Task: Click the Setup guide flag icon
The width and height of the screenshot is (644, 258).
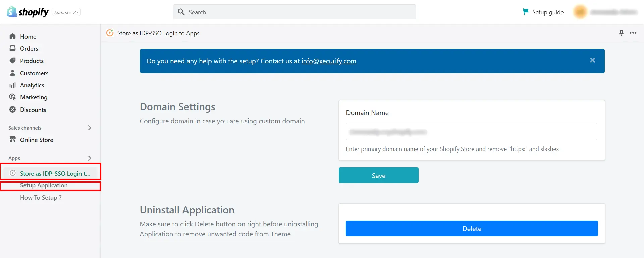Action: pyautogui.click(x=526, y=12)
